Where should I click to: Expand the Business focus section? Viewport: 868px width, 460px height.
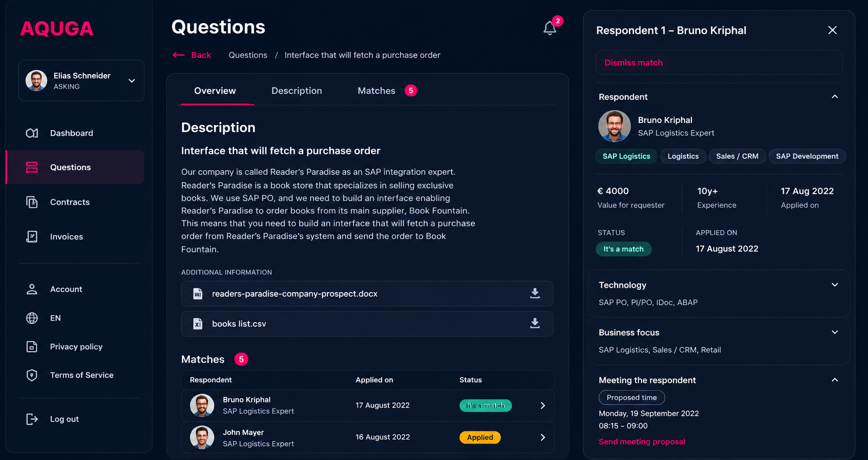coord(835,332)
